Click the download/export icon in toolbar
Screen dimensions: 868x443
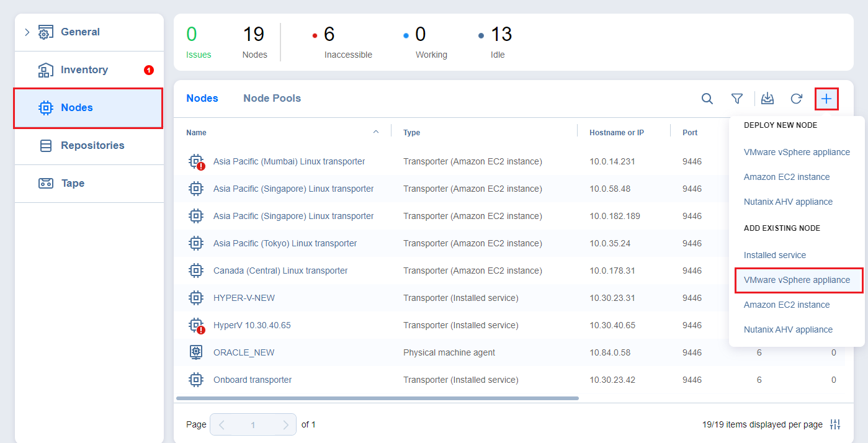click(x=767, y=99)
